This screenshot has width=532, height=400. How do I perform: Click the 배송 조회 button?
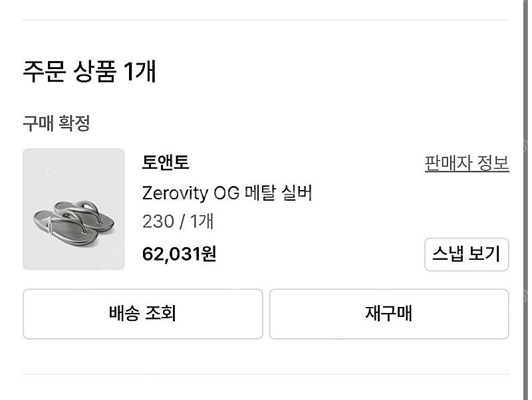142,314
